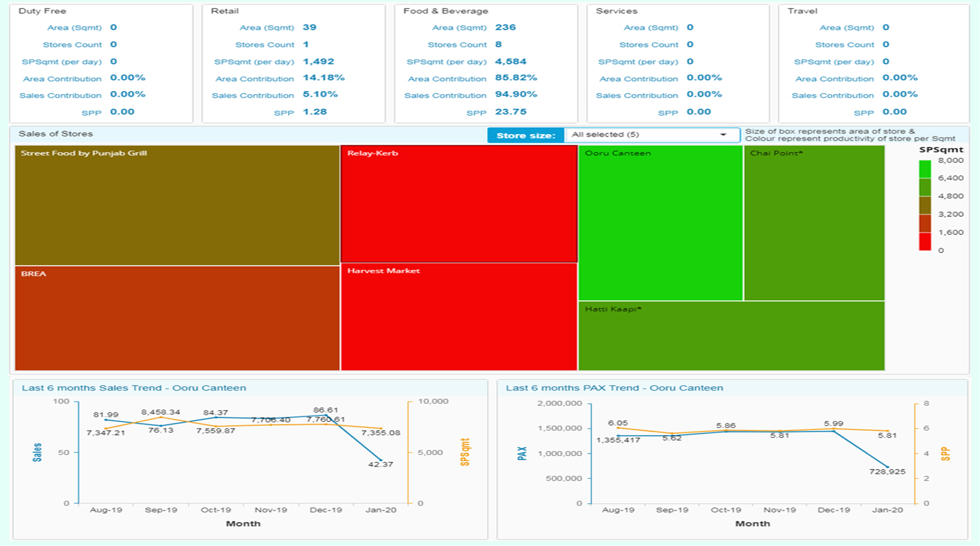Click the Aug-19 sales point 81.99
The width and height of the screenshot is (980, 546).
[x=105, y=420]
